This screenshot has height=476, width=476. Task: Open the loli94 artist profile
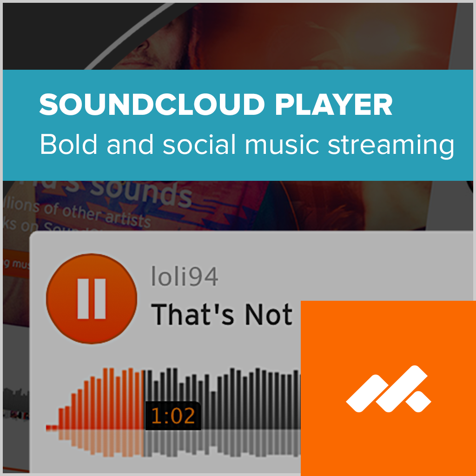click(185, 276)
